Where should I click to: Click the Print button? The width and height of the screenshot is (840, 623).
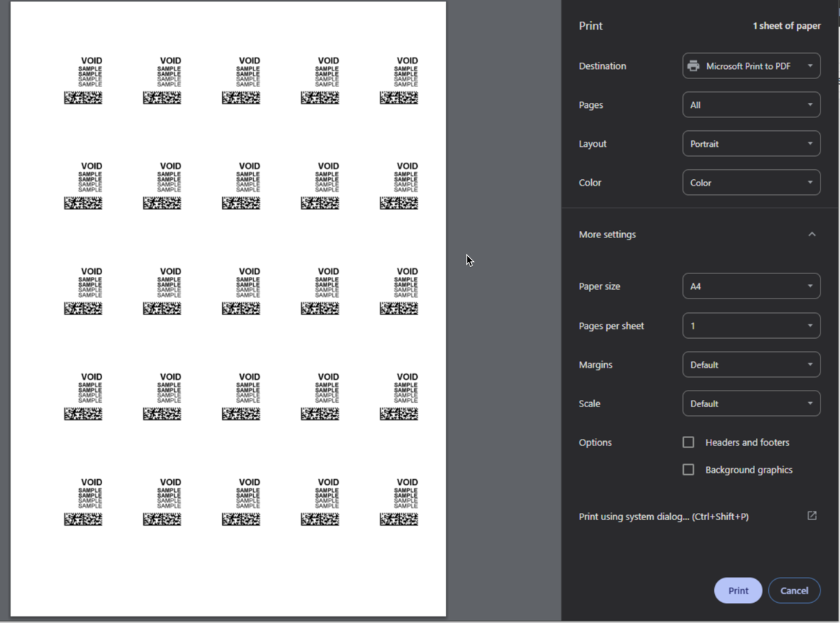pos(738,590)
